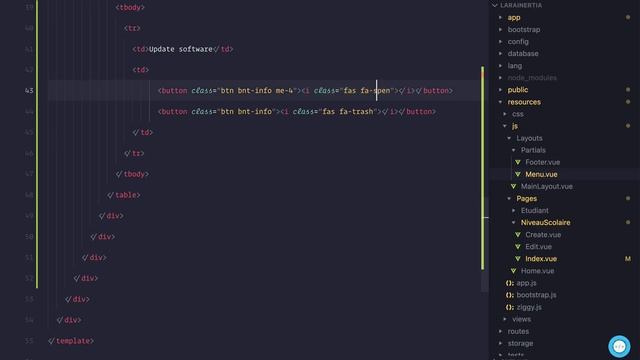The width and height of the screenshot is (640, 360).
Task: Open Footer.vue file
Action: point(542,162)
